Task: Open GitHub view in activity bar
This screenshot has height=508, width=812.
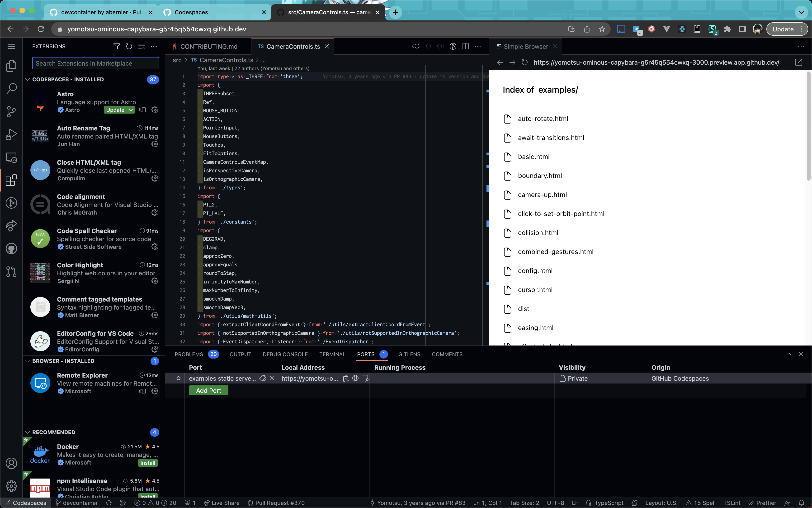Action: tap(11, 249)
